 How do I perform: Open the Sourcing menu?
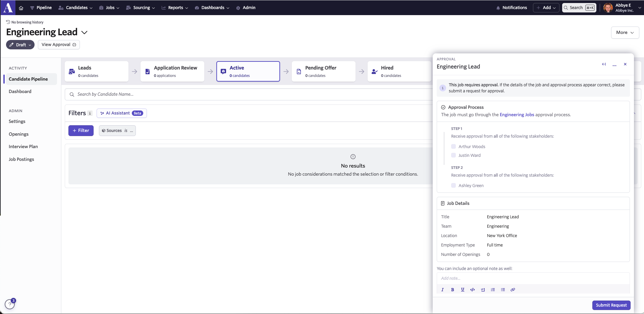141,8
